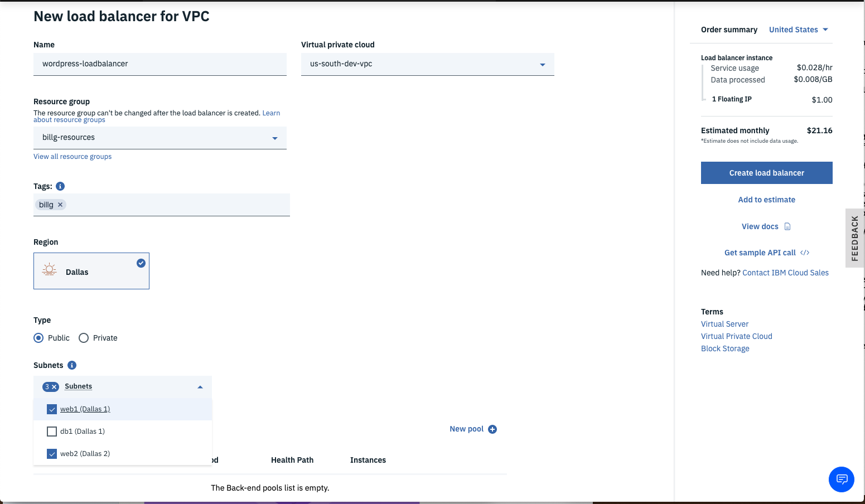Select the Private type radio button
This screenshot has height=504, width=865.
coord(84,338)
